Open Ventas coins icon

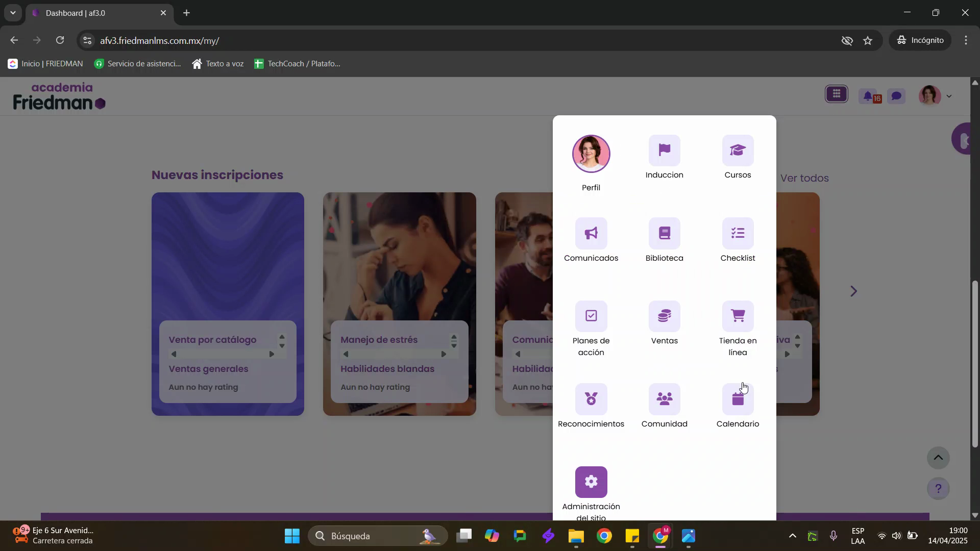click(x=664, y=316)
